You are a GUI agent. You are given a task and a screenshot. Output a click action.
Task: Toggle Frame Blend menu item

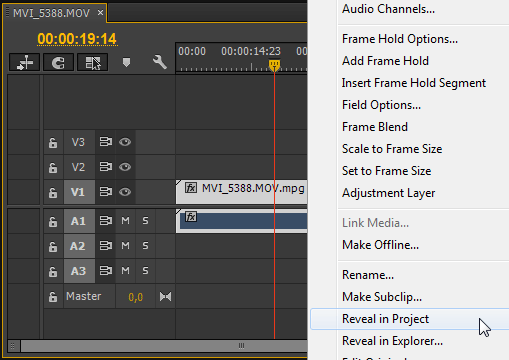click(x=375, y=127)
